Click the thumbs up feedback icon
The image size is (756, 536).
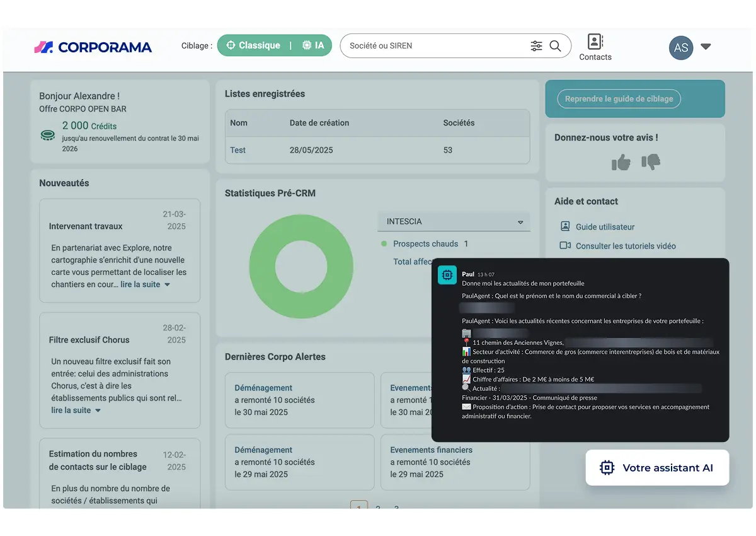point(621,162)
